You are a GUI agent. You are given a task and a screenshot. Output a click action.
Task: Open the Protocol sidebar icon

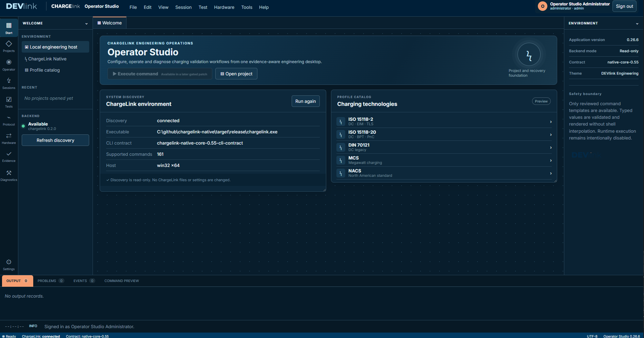(9, 120)
